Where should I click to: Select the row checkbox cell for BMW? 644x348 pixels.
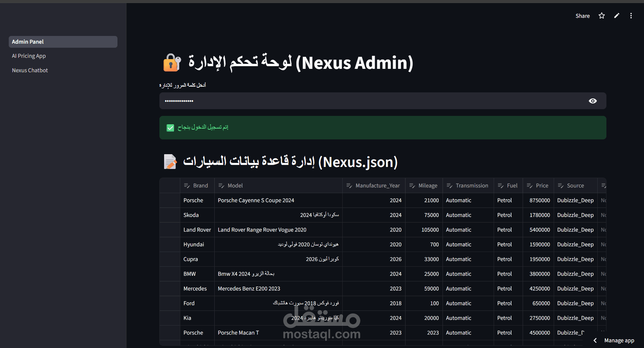click(x=170, y=274)
